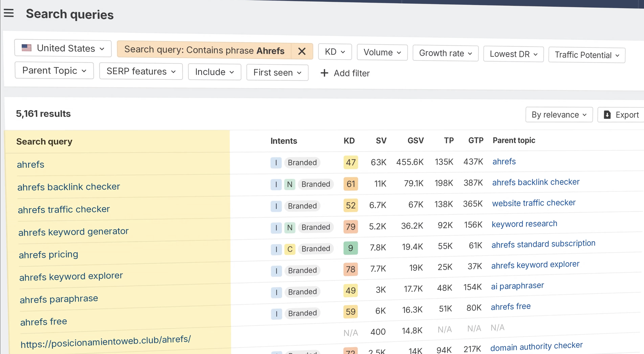Expand the KD filter dropdown
Screen dimensions: 644x354
pyautogui.click(x=335, y=52)
